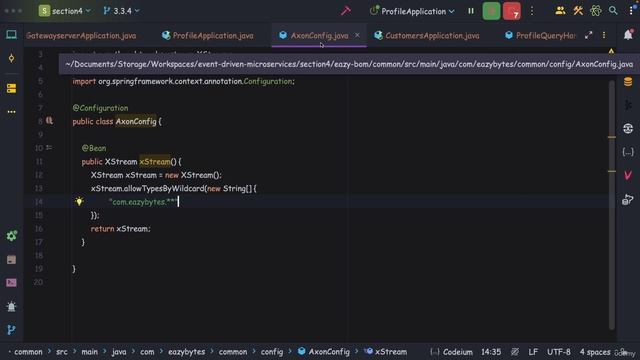Image resolution: width=640 pixels, height=360 pixels.
Task: Switch to ProfileQueryHandler tab
Action: pyautogui.click(x=540, y=36)
